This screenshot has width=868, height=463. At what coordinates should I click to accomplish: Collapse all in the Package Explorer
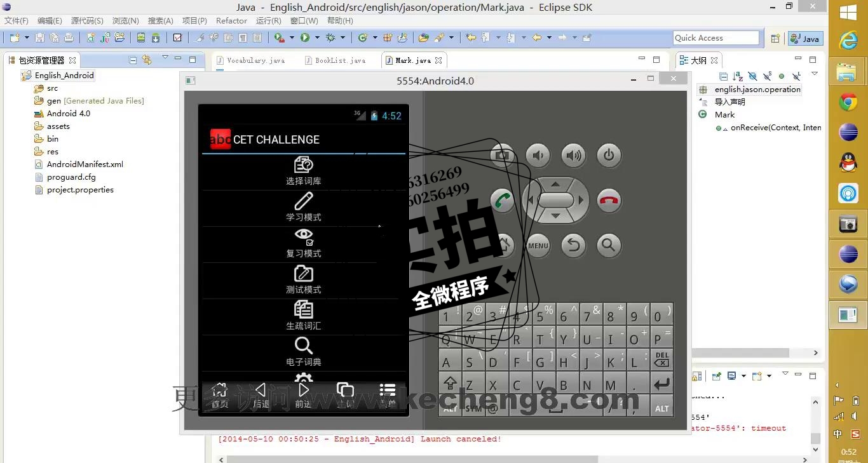tap(133, 60)
